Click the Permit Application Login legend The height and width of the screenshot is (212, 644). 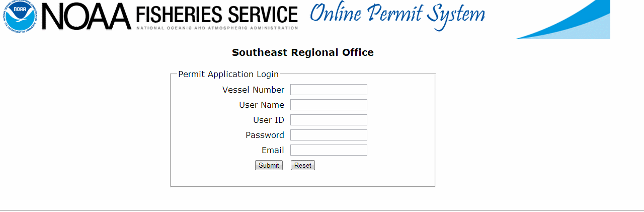[228, 74]
